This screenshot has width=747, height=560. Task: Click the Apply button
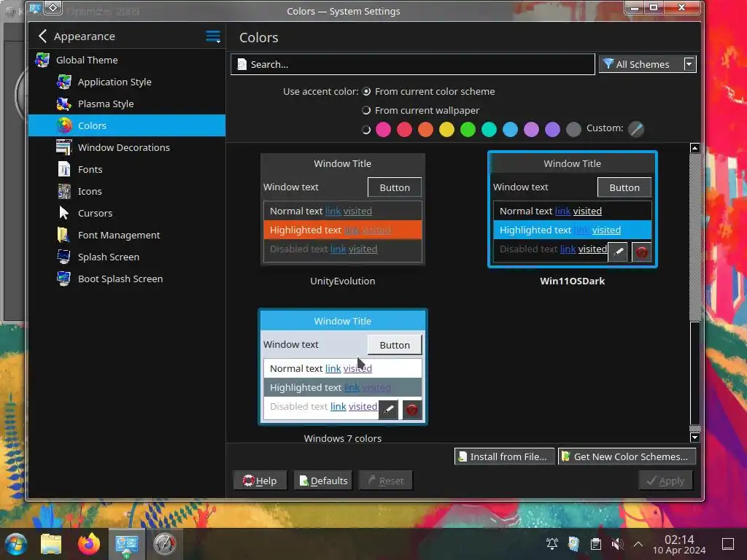[665, 481]
